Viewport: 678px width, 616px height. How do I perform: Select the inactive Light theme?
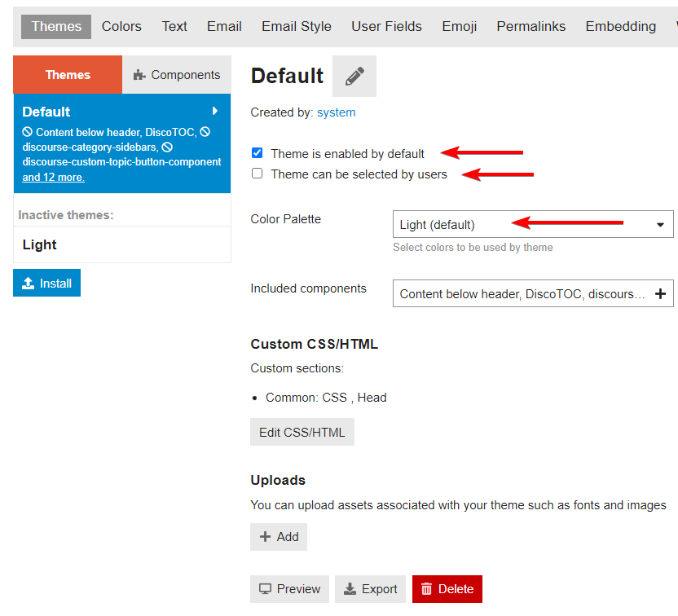(x=122, y=244)
